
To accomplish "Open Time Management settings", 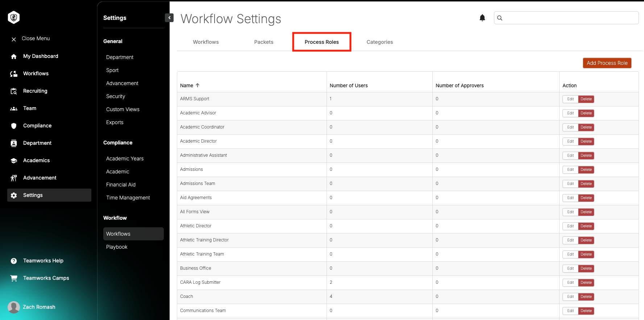I will pos(128,198).
